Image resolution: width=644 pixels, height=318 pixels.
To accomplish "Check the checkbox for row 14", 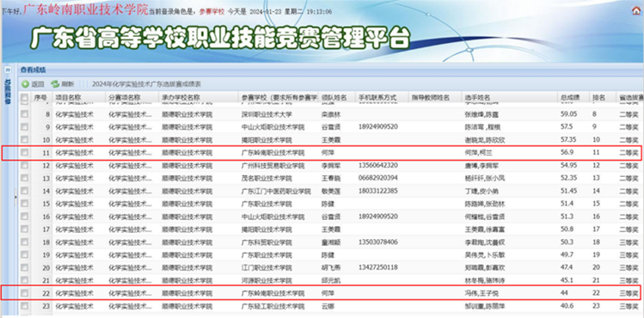I will tap(25, 191).
